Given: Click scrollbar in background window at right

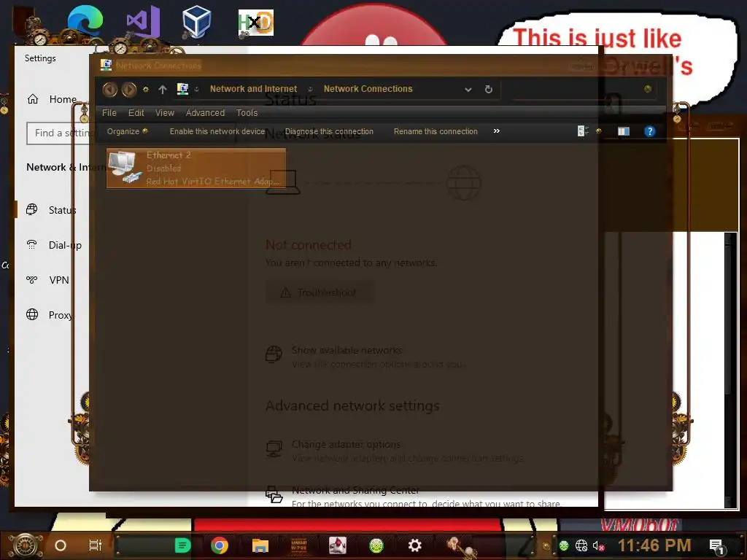Looking at the screenshot, I should (x=730, y=370).
